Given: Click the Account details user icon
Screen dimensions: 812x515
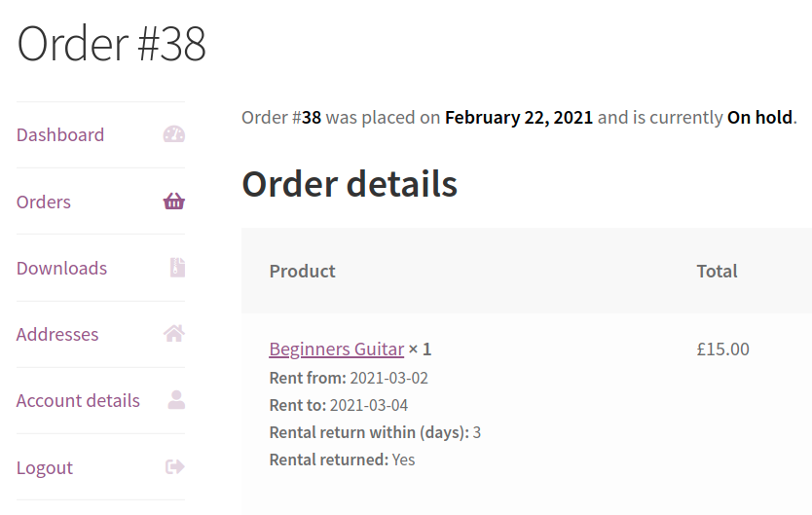Looking at the screenshot, I should click(x=176, y=400).
